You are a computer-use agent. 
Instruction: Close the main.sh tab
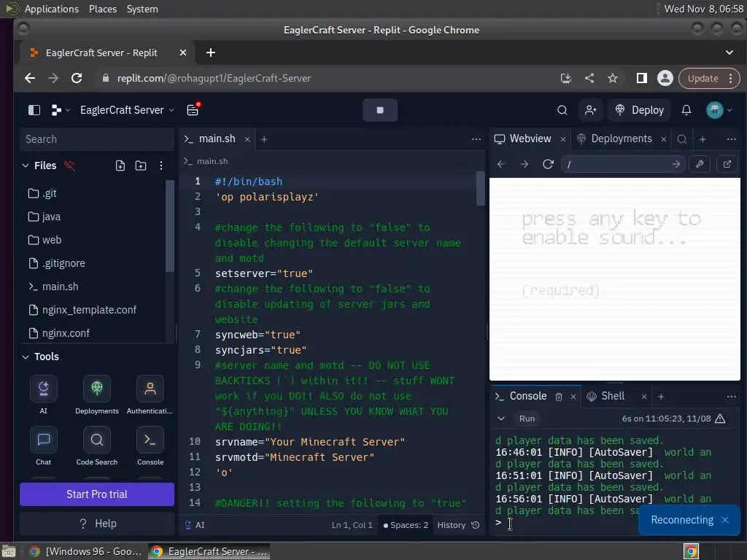[247, 139]
